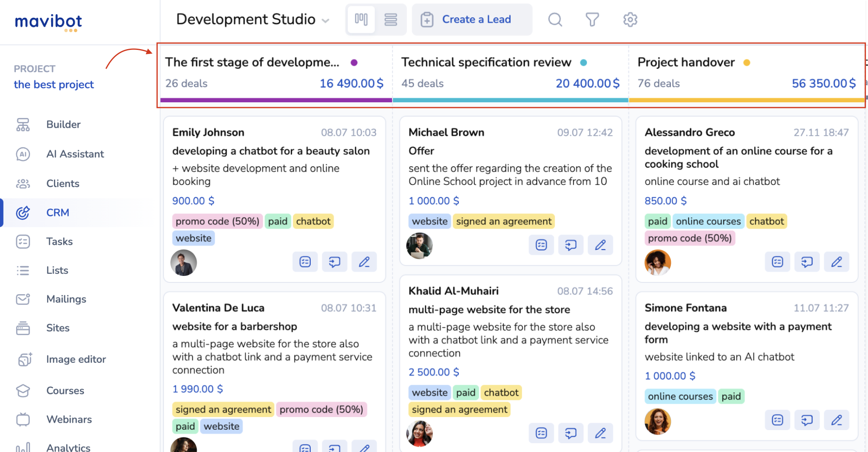The image size is (868, 452).
Task: Open the Builder section in the sidebar
Action: [63, 124]
